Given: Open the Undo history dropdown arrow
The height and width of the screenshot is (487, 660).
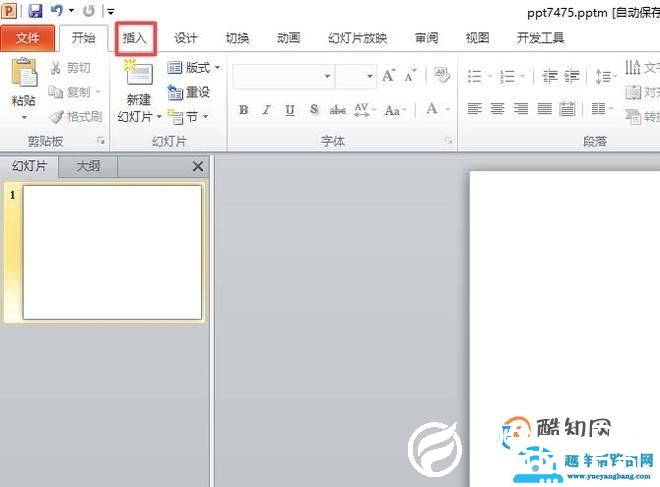Looking at the screenshot, I should [x=72, y=11].
